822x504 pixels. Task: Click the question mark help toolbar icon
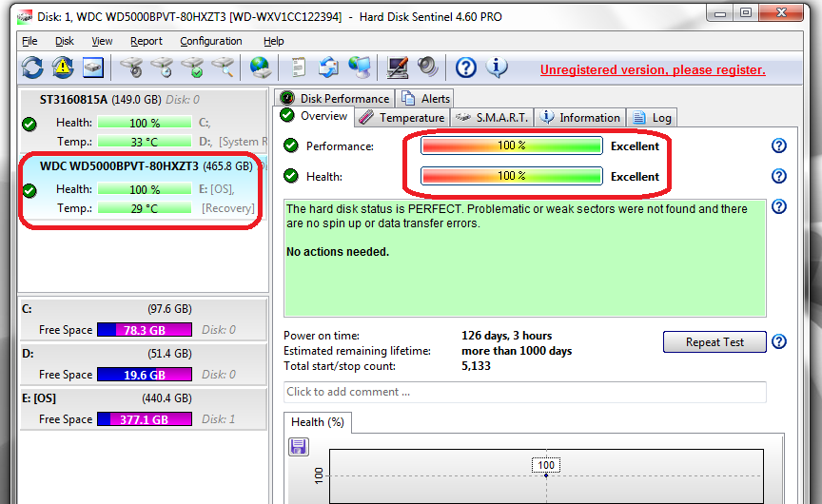(465, 68)
